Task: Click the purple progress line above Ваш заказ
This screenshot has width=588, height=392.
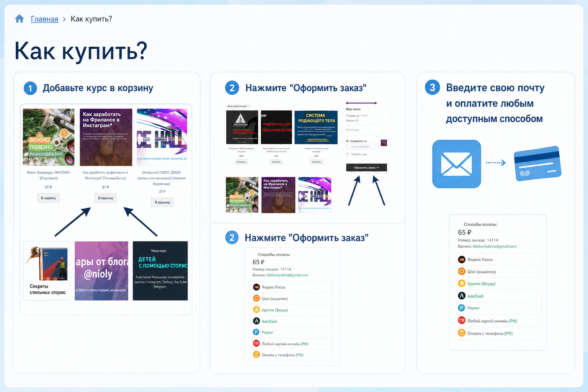Action: 361,103
